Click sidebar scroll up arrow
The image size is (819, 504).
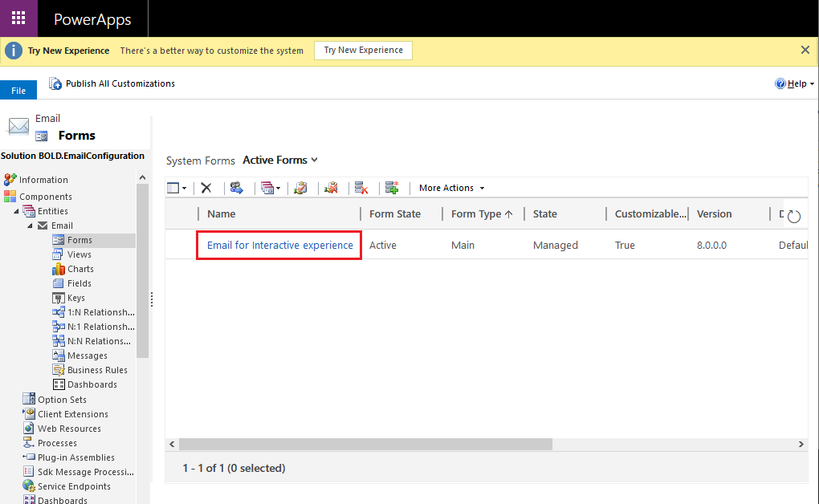click(143, 177)
